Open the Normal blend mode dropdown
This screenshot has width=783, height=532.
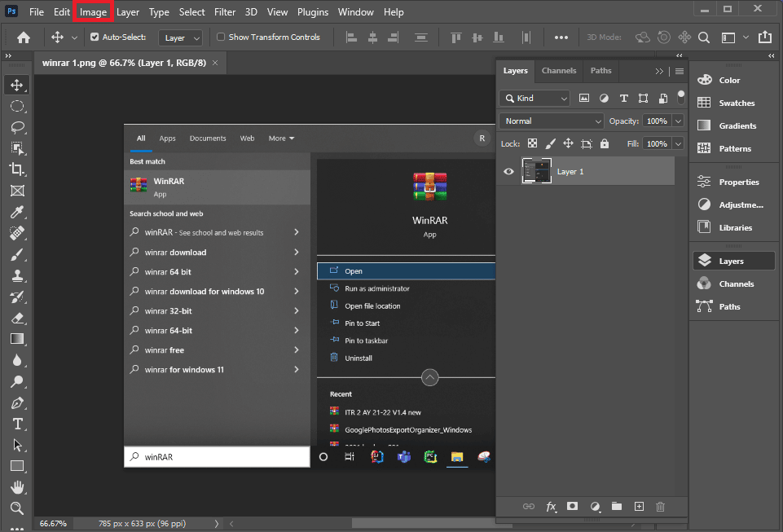(552, 121)
